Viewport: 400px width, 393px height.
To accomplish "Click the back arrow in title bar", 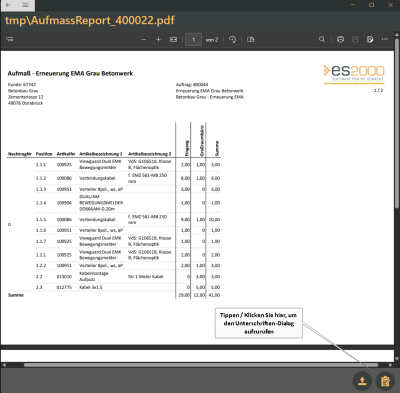I will pyautogui.click(x=8, y=5).
